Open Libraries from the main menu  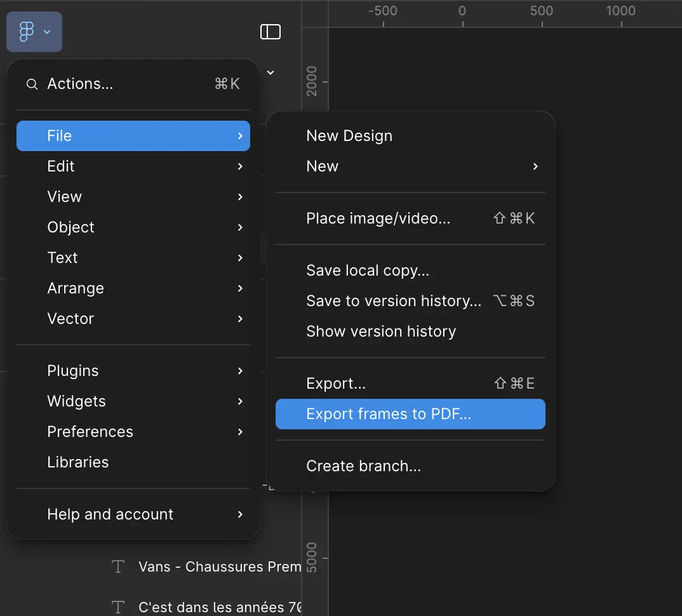78,462
